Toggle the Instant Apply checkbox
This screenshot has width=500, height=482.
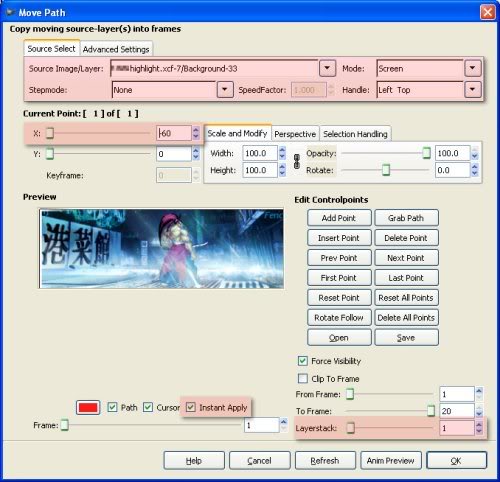[191, 407]
